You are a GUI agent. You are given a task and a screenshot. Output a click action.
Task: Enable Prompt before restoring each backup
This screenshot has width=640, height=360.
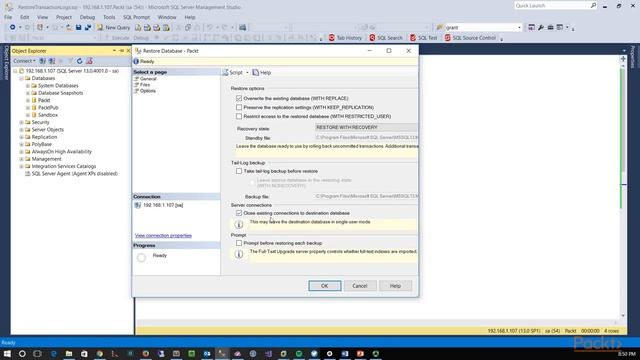pos(239,243)
